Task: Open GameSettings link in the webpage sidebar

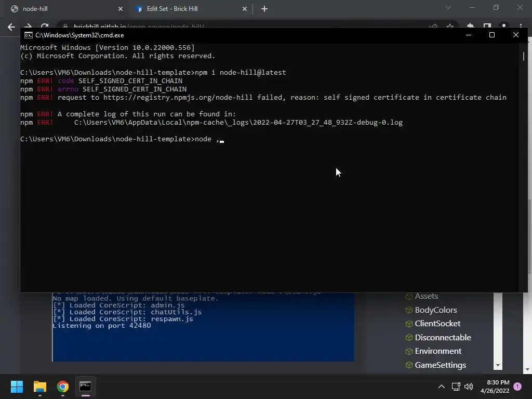Action: [x=441, y=365]
